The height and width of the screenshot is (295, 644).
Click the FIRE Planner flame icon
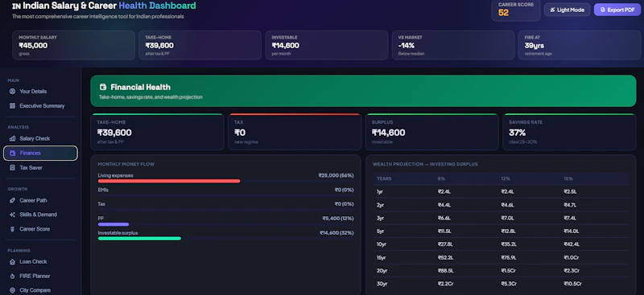pos(12,277)
